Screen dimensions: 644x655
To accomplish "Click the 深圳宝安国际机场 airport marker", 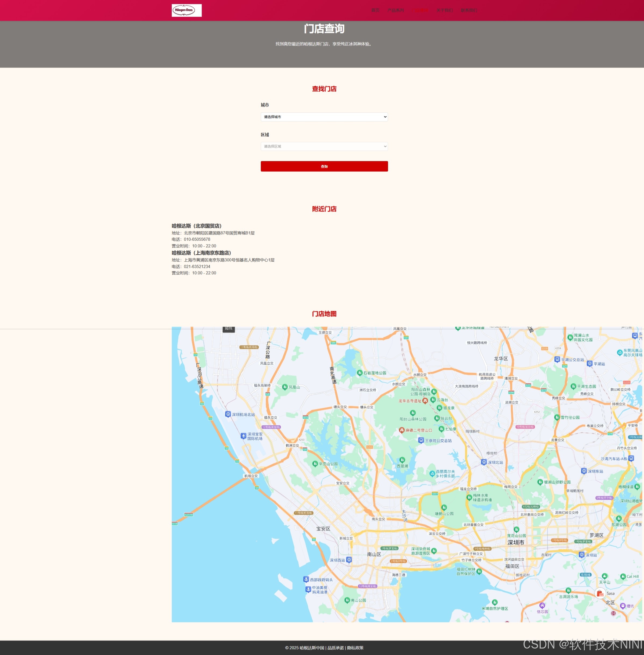I will coord(243,436).
